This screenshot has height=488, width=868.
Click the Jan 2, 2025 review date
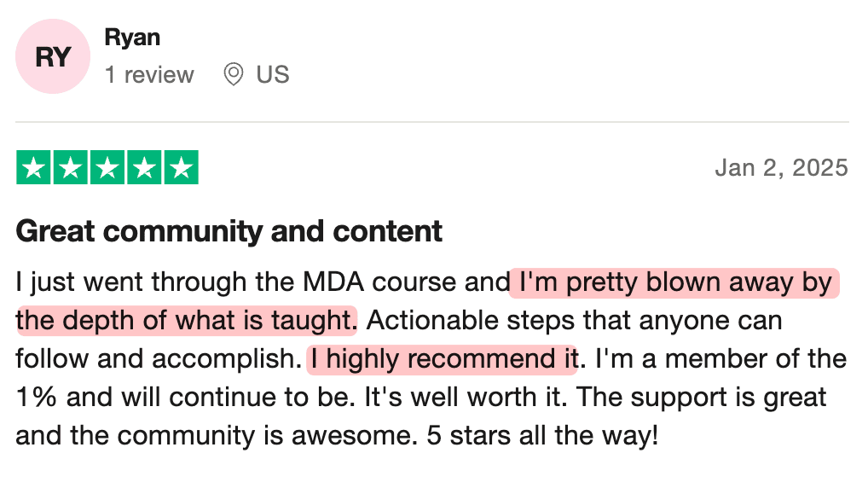pyautogui.click(x=781, y=167)
